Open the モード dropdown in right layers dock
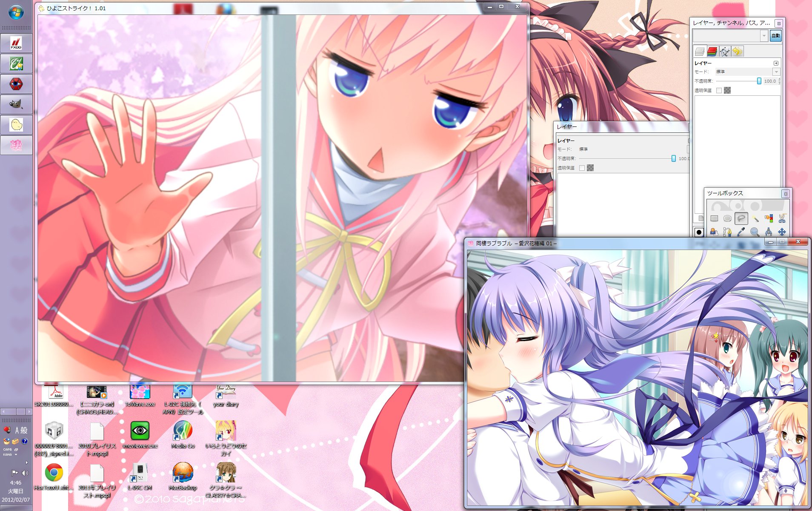Image resolution: width=812 pixels, height=511 pixels. (x=747, y=72)
